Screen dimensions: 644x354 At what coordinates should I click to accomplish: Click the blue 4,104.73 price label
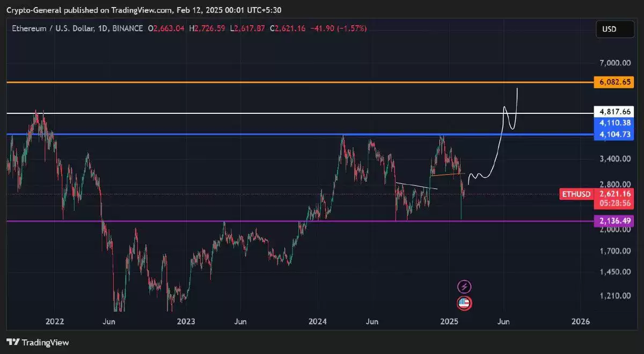pos(614,134)
